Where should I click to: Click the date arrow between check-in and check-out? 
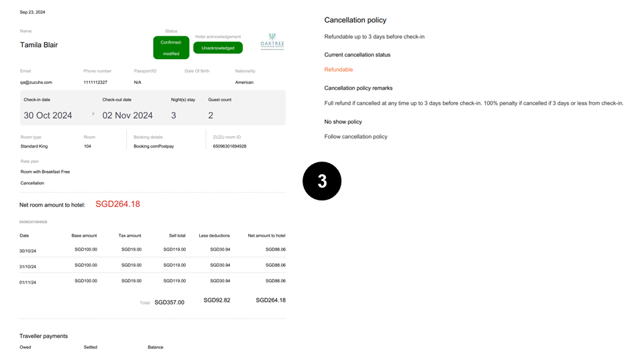(x=93, y=114)
